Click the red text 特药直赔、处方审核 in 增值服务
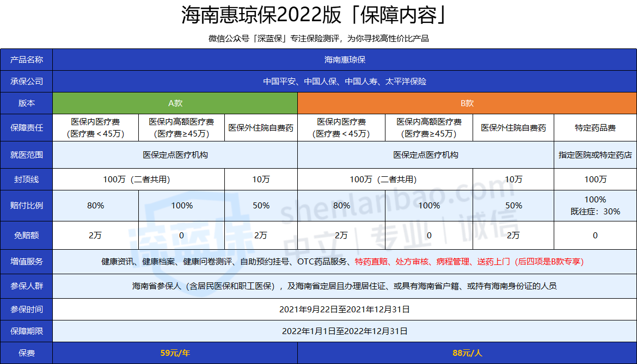Screen dimensions: 637x364 (391, 262)
